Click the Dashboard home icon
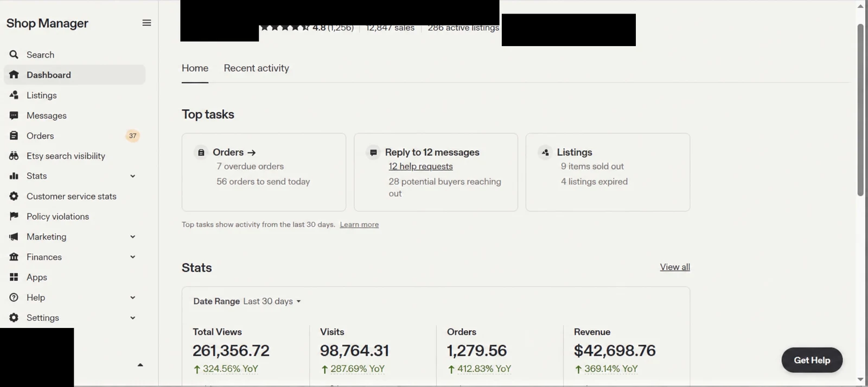This screenshot has height=387, width=868. [x=14, y=75]
